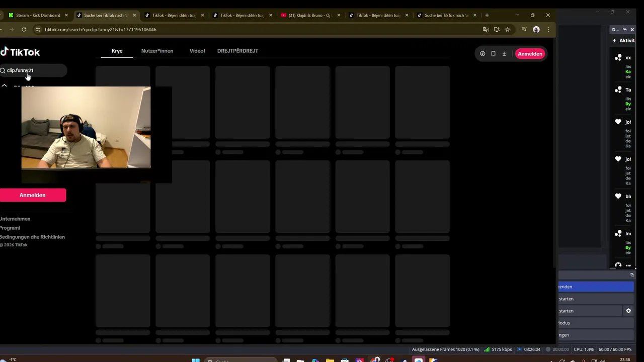Click the 60.00 / 60.00 FPS status
This screenshot has width=644, height=362.
[x=615, y=349]
